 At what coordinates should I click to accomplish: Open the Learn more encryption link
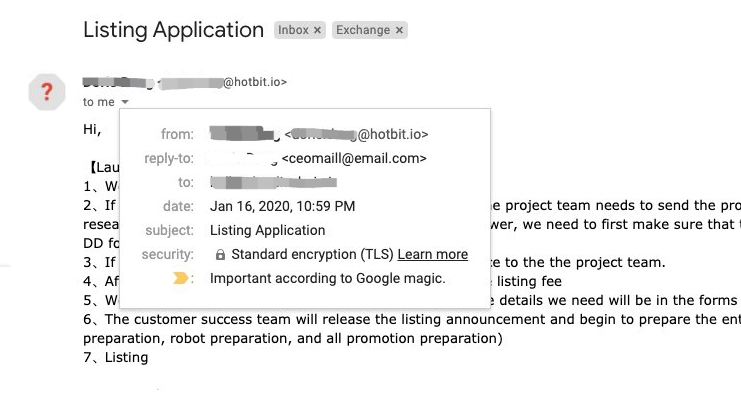pyautogui.click(x=432, y=254)
